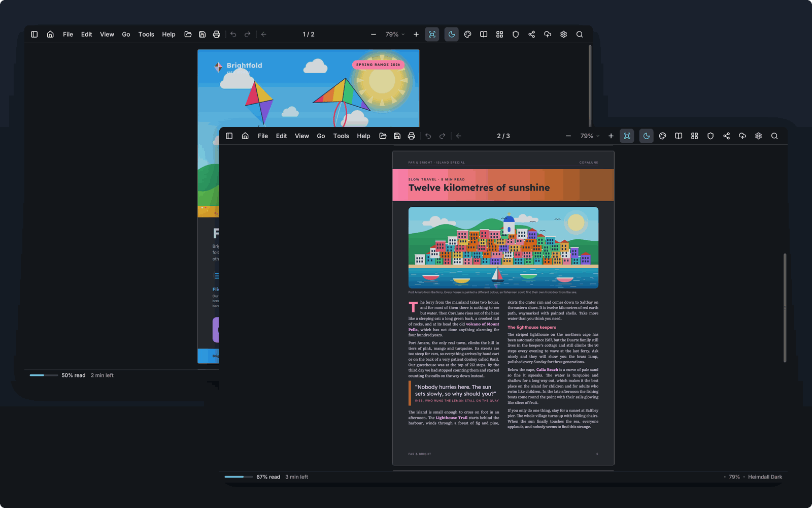Screen dimensions: 812x508
Task: Click the shield icon in the front window
Action: click(x=710, y=136)
